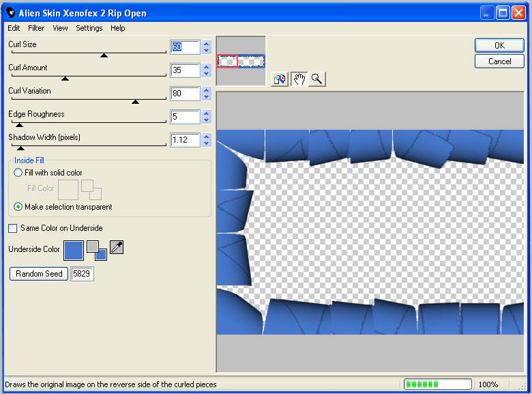The width and height of the screenshot is (532, 394).
Task: Click the Alien Skin logo in title bar
Action: (10, 13)
